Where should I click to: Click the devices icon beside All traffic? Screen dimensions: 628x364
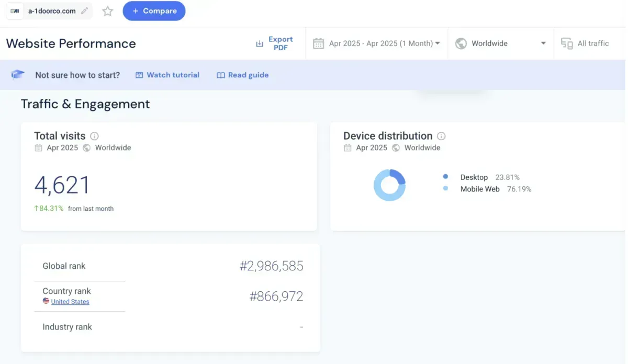click(567, 43)
